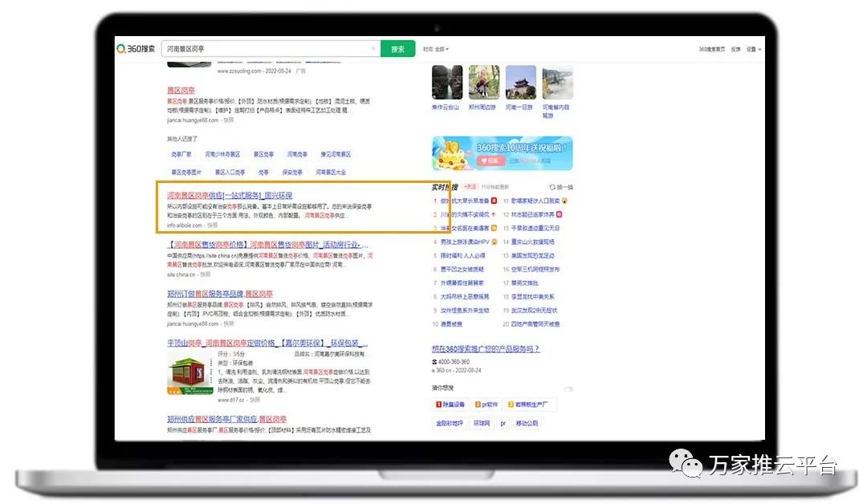Open hot search item 重庆山火救援现场
This screenshot has height=504, width=867.
point(534,242)
